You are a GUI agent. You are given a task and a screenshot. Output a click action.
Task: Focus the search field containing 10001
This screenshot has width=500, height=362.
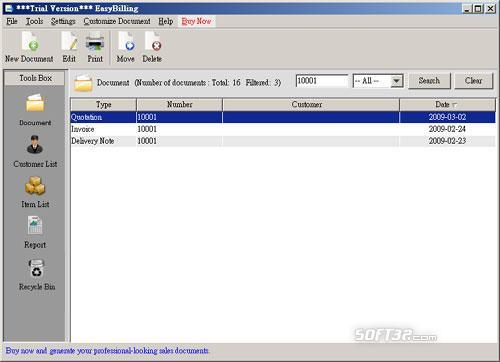[x=322, y=81]
